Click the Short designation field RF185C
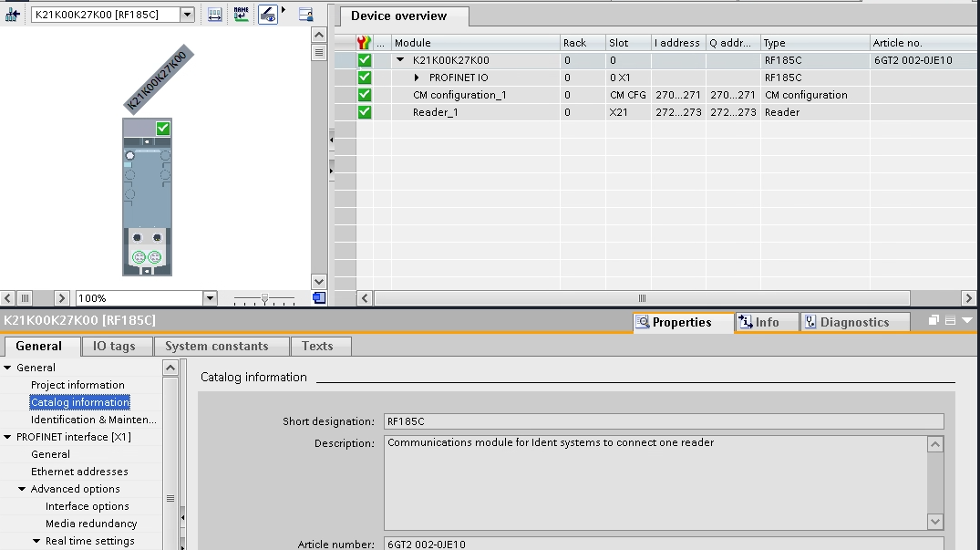 point(664,421)
